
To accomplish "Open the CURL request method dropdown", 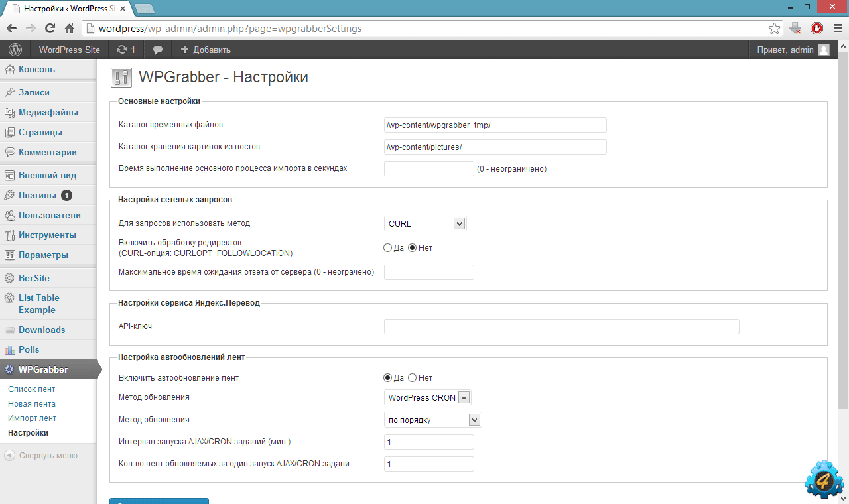I will tap(425, 223).
